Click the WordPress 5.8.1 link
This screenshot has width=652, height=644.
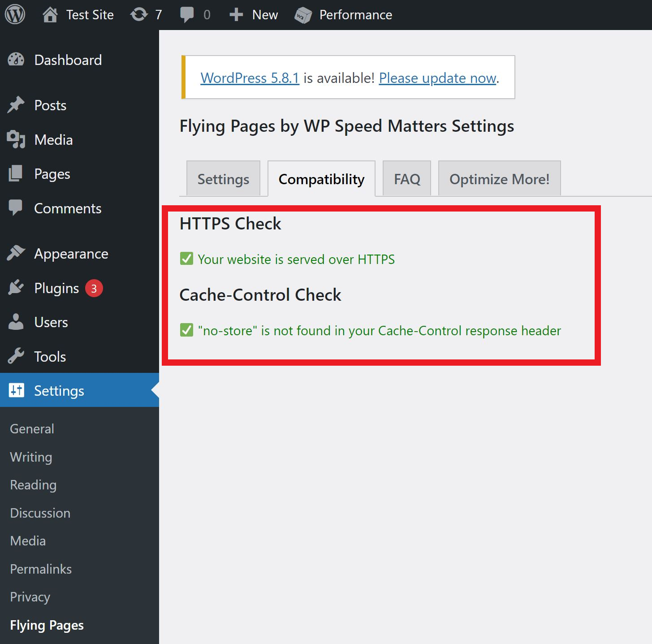coord(250,78)
